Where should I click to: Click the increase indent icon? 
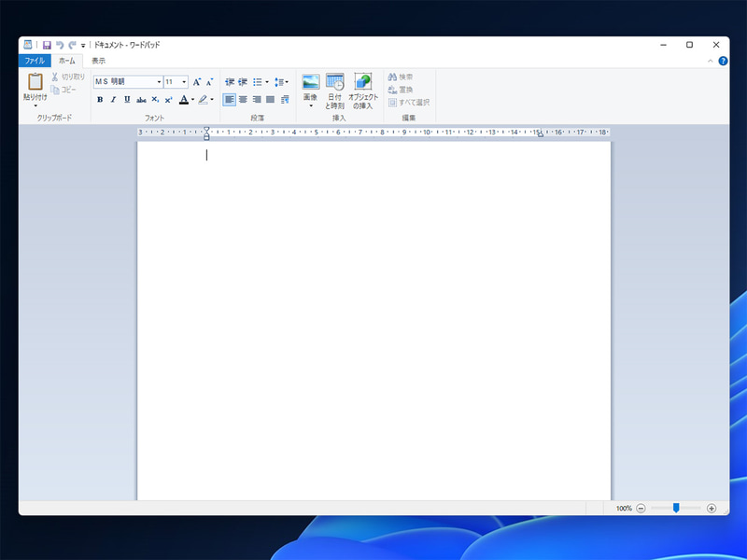point(243,82)
